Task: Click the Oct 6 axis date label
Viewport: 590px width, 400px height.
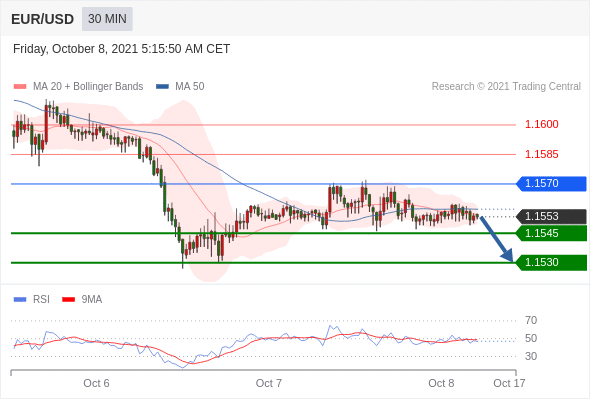Action: point(96,383)
